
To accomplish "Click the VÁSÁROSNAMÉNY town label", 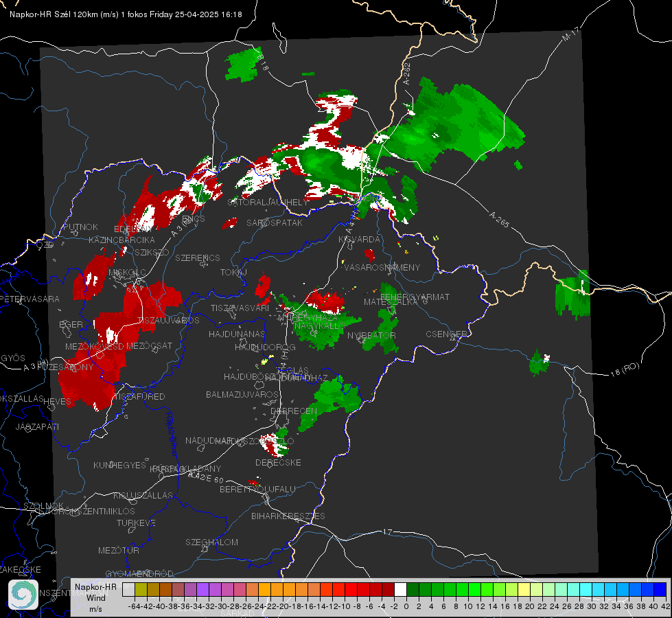I will (382, 267).
